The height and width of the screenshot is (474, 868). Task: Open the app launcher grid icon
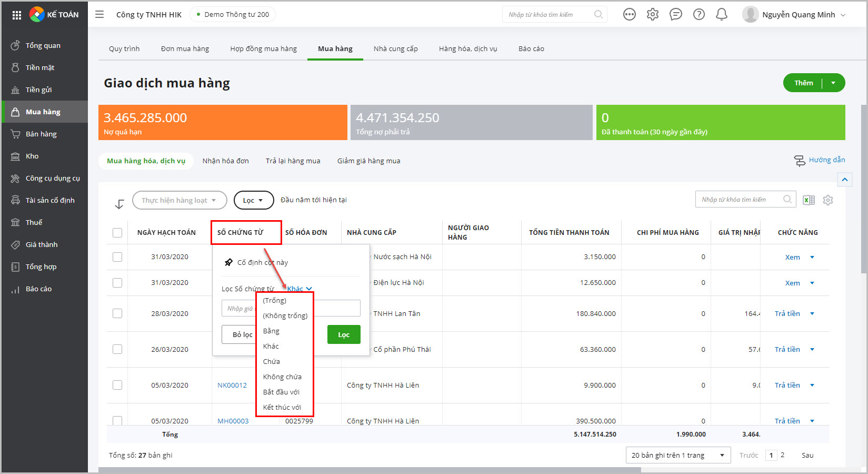(x=17, y=15)
